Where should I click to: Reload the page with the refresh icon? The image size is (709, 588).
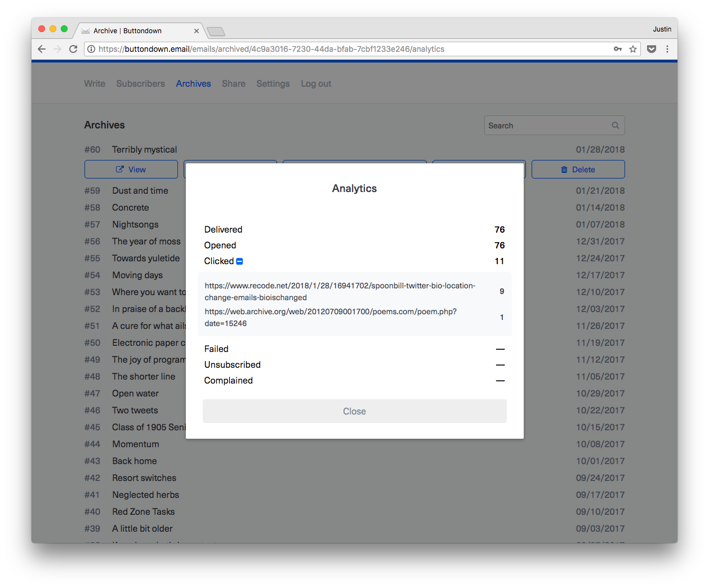point(73,49)
